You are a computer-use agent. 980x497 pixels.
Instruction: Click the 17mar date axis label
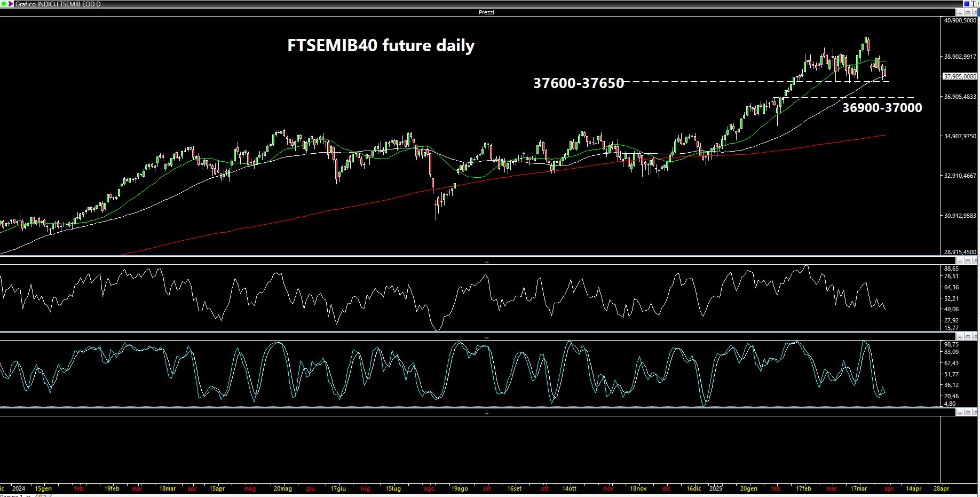coord(858,488)
